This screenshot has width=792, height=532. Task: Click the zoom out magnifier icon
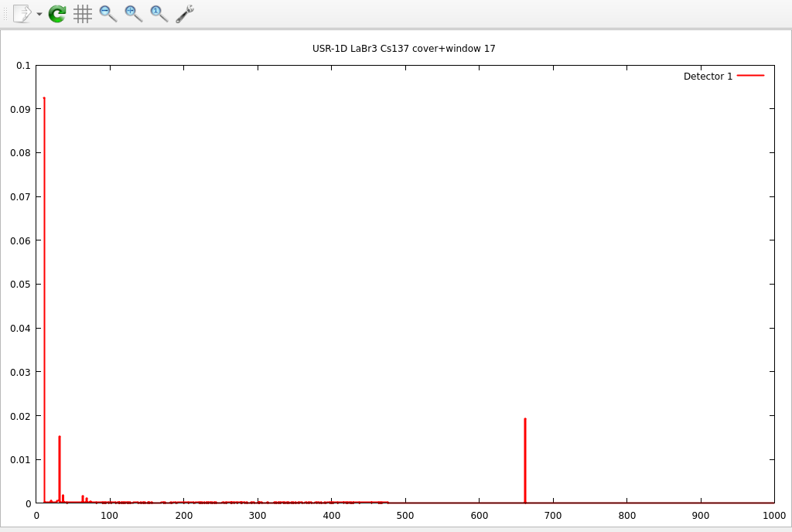[108, 13]
